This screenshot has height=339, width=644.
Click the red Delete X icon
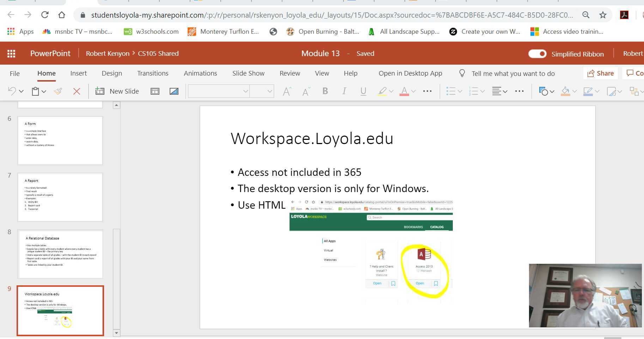[x=77, y=91]
